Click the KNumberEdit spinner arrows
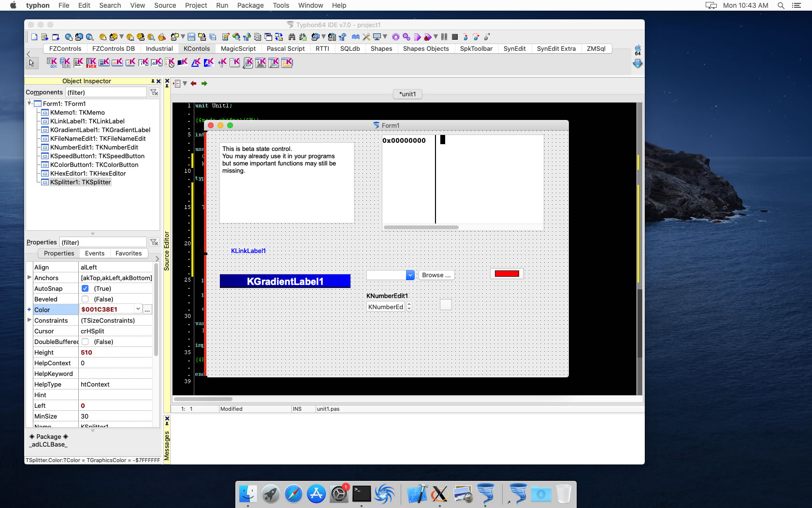 click(409, 306)
